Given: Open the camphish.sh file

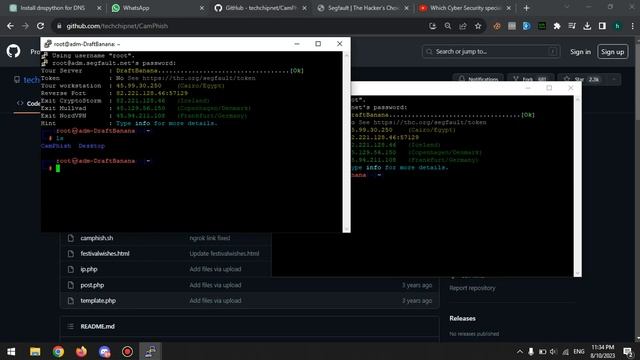Looking at the screenshot, I should pyautogui.click(x=97, y=238).
